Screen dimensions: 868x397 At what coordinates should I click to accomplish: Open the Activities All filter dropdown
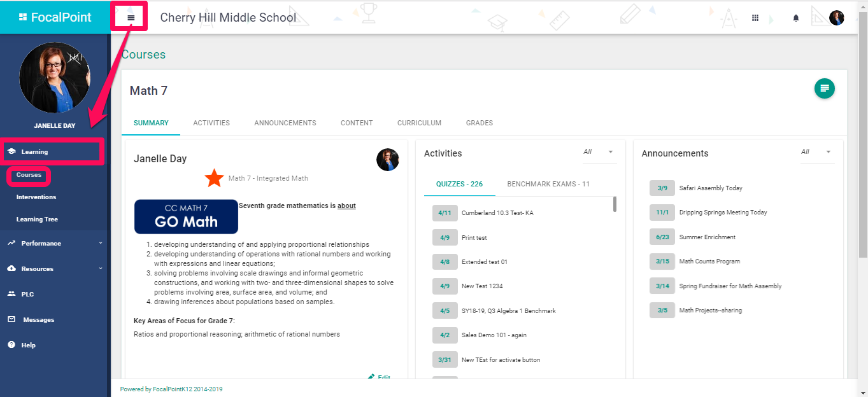click(599, 152)
